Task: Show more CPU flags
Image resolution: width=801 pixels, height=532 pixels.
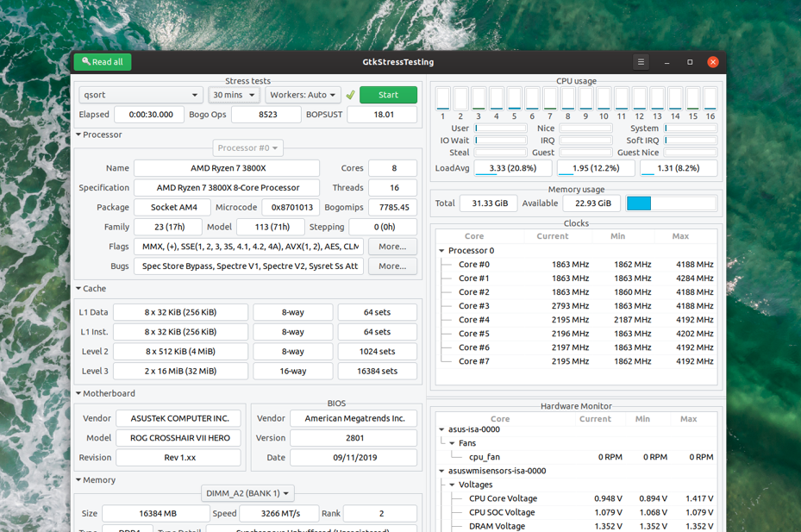Action: pyautogui.click(x=392, y=247)
